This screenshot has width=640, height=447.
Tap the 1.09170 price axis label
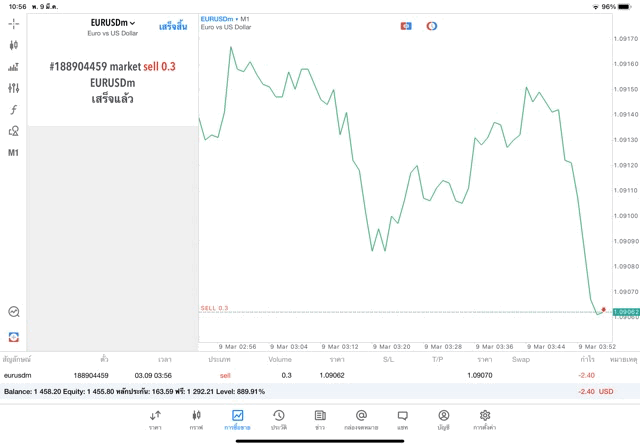(626, 39)
